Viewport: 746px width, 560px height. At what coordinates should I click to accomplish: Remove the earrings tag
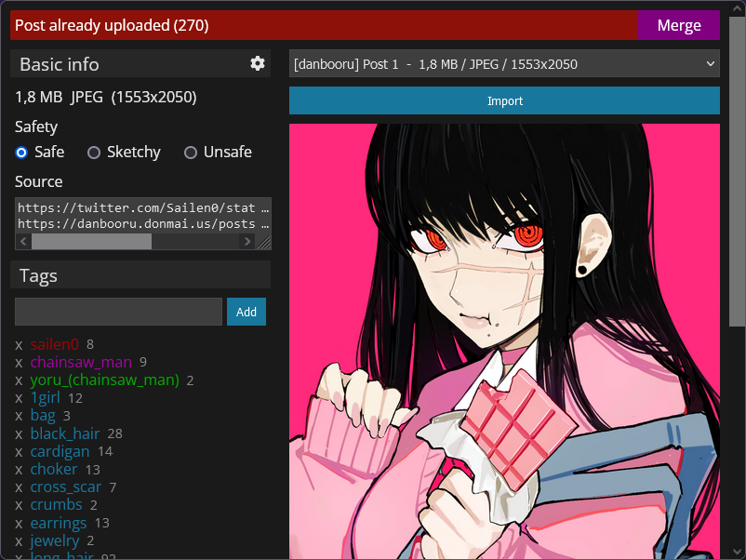point(19,524)
